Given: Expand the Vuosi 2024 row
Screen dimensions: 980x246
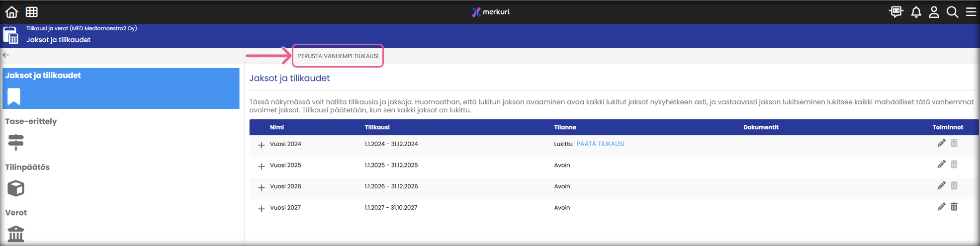Looking at the screenshot, I should 261,145.
